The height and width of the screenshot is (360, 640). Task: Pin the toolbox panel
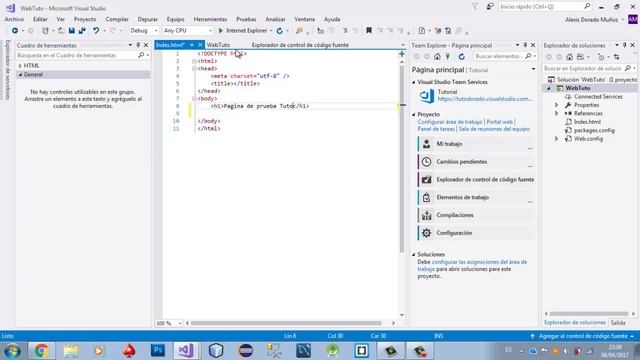coord(138,45)
